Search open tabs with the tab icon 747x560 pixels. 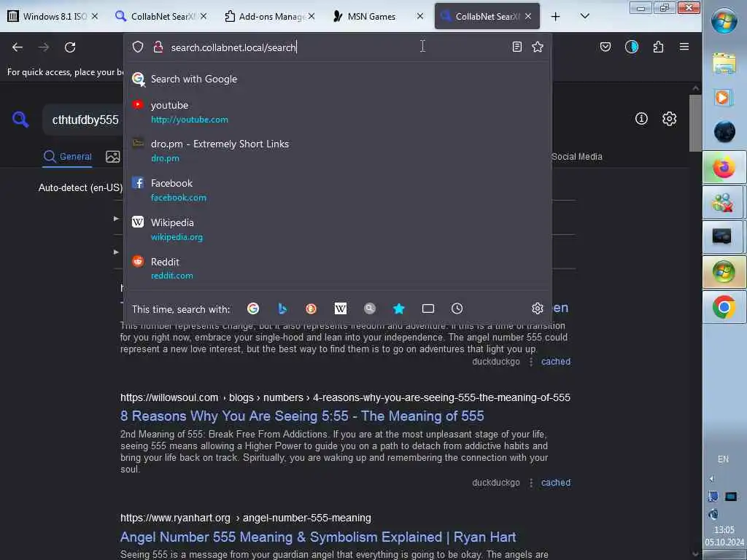click(x=427, y=308)
